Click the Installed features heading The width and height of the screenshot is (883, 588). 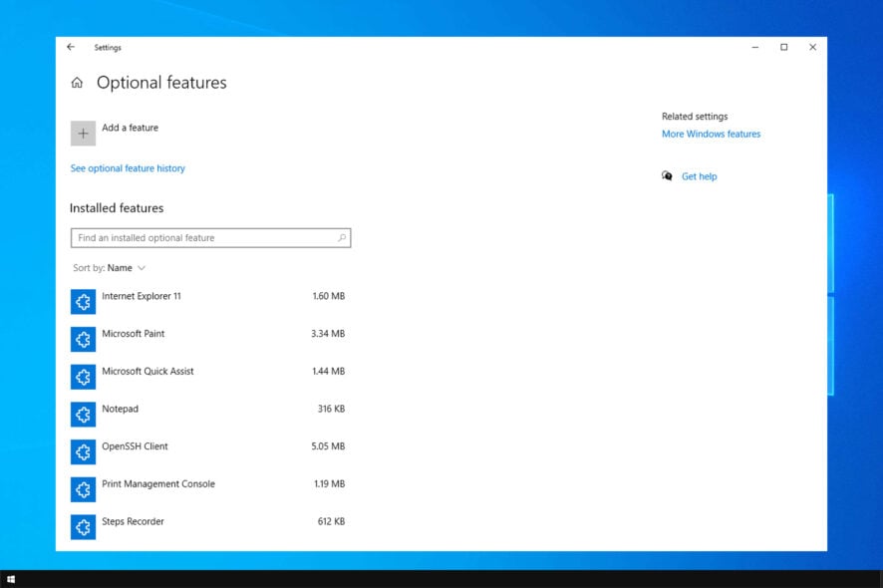[x=117, y=208]
